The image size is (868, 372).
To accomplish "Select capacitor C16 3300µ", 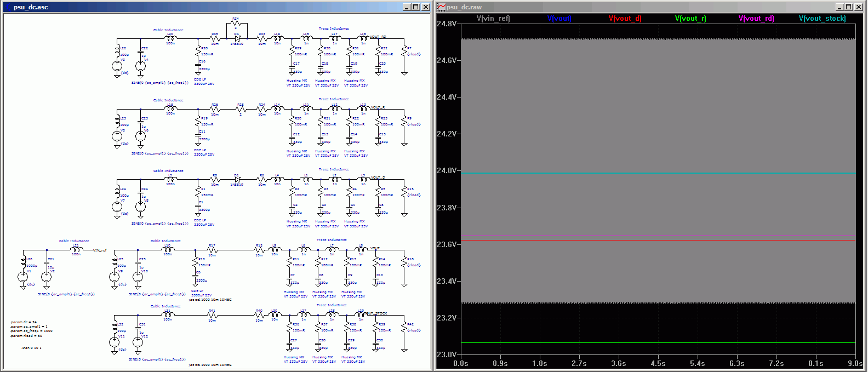I will pos(198,66).
